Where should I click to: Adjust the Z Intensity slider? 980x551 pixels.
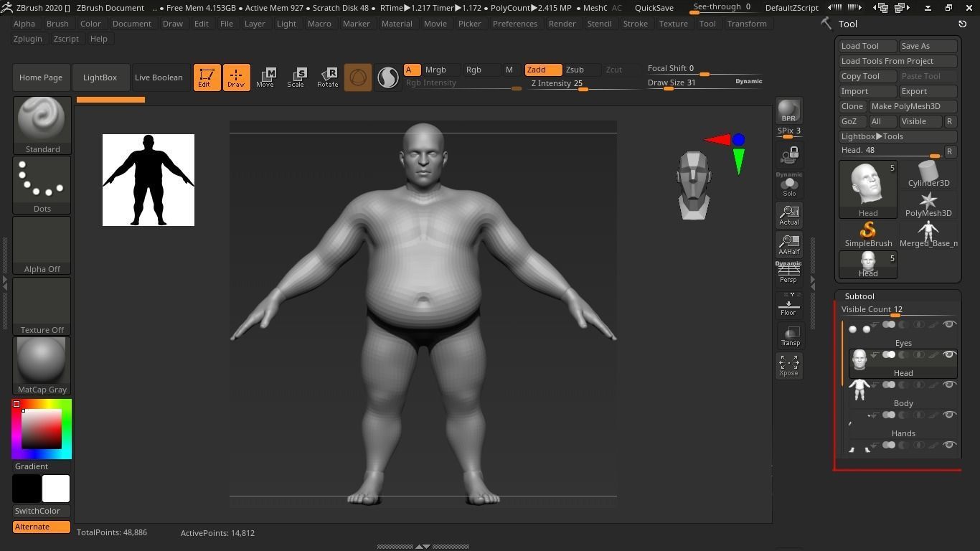click(584, 84)
